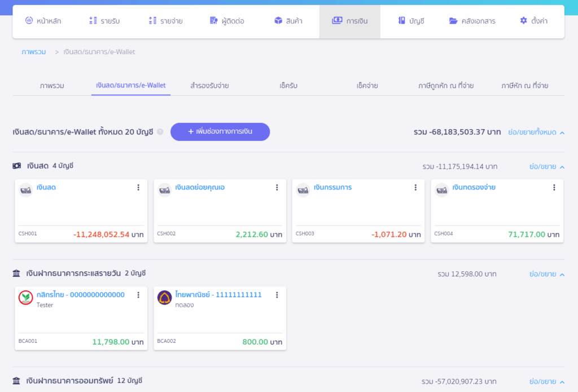
Task: Toggle the เงินฝากธนาคารออมทรัพย์ section ย่อ/ขยาย
Action: [546, 381]
